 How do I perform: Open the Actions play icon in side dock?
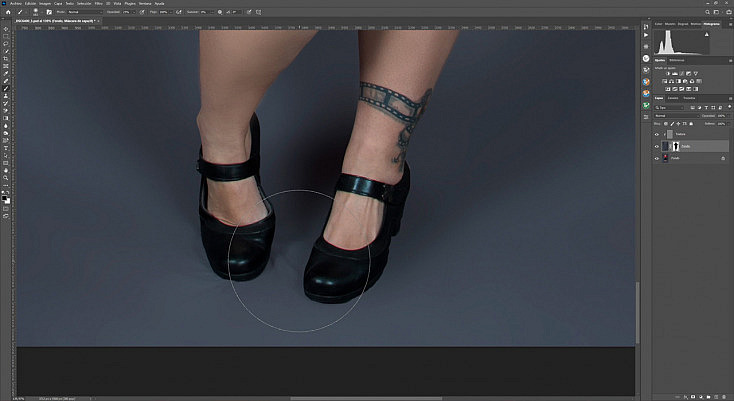coord(646,35)
